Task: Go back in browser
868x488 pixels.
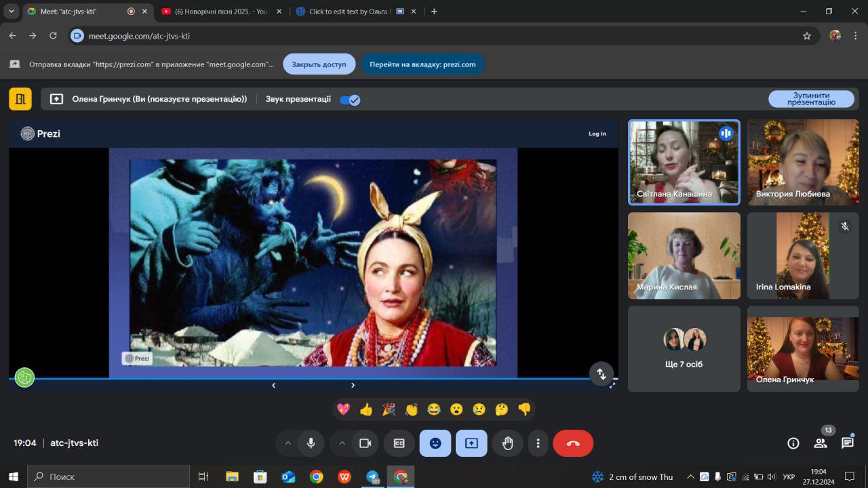Action: pos(12,36)
